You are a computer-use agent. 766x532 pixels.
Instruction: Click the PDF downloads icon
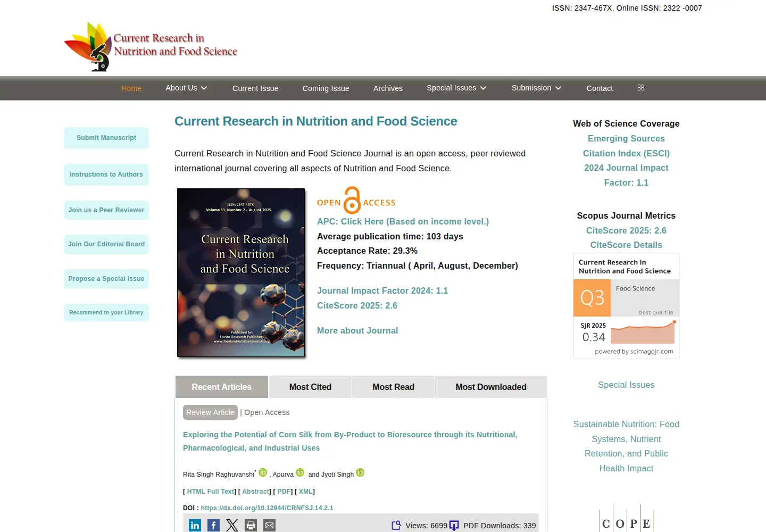coord(454,526)
